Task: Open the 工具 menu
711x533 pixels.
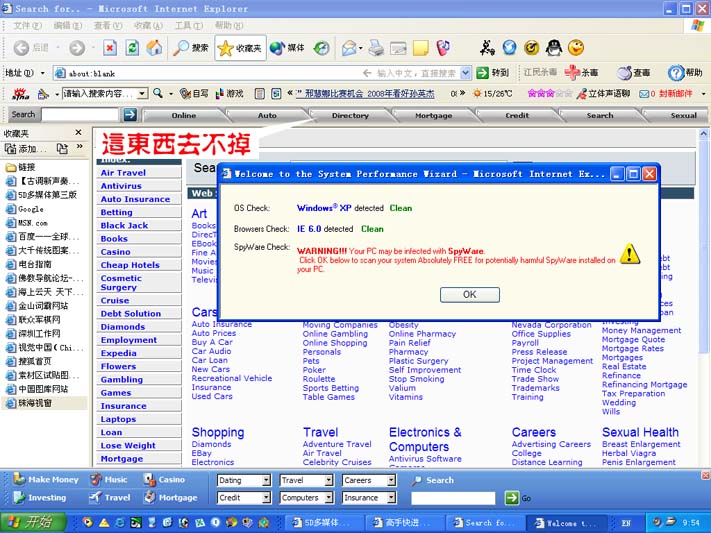Action: coord(189,25)
